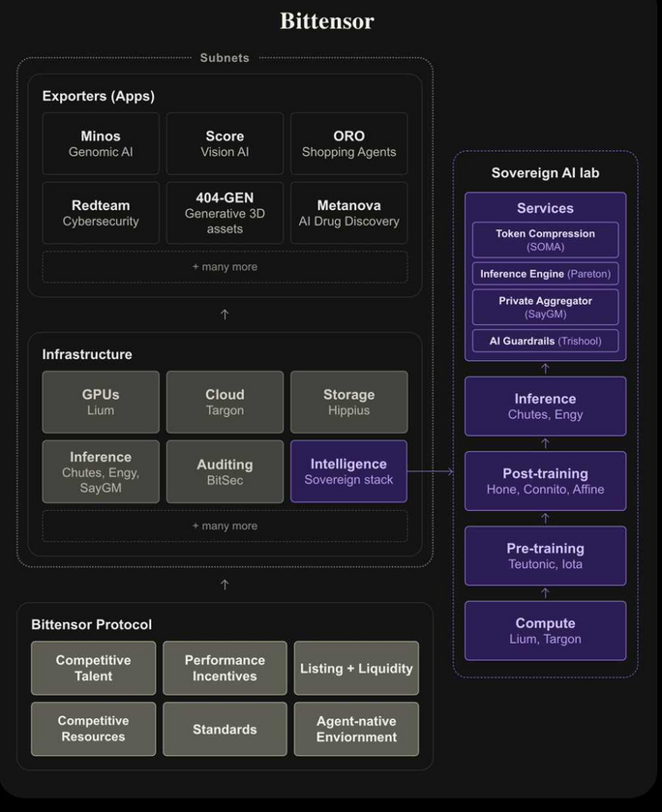
Task: Click Token Compression (SOMA) service
Action: coord(546,240)
